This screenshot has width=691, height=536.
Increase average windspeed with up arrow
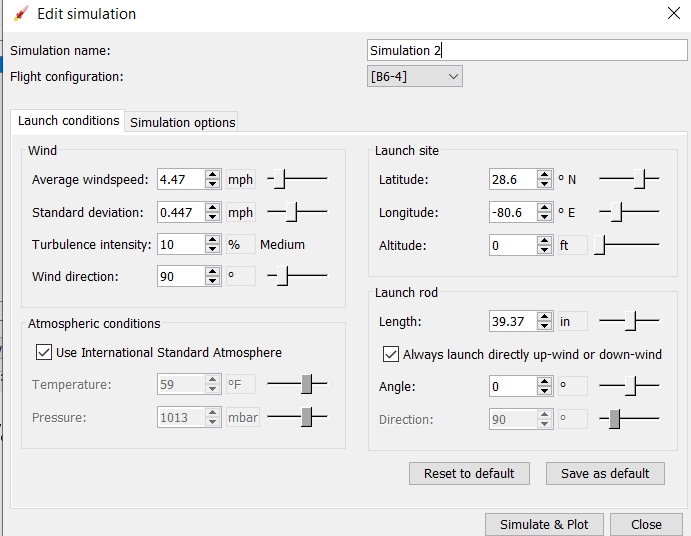pyautogui.click(x=213, y=175)
